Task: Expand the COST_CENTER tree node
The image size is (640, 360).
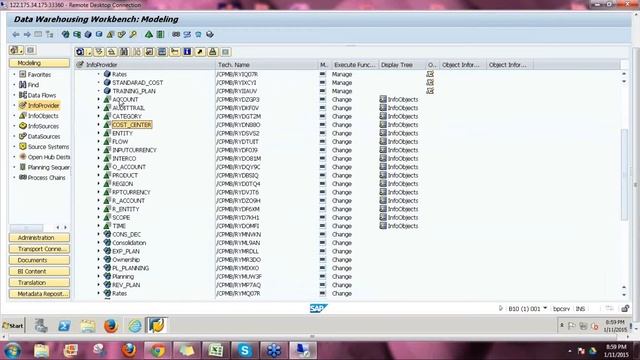Action: 98,124
